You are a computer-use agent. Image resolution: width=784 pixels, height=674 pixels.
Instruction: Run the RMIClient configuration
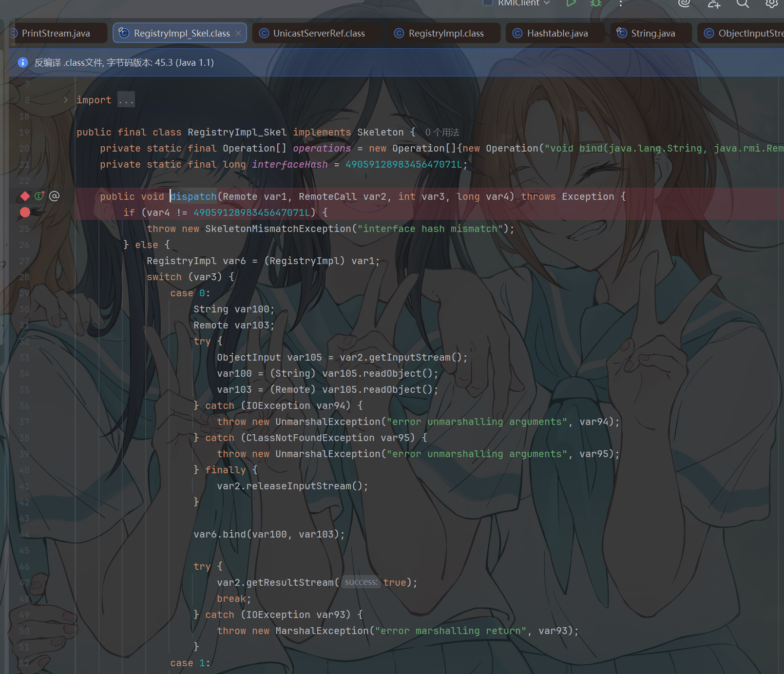pyautogui.click(x=571, y=3)
